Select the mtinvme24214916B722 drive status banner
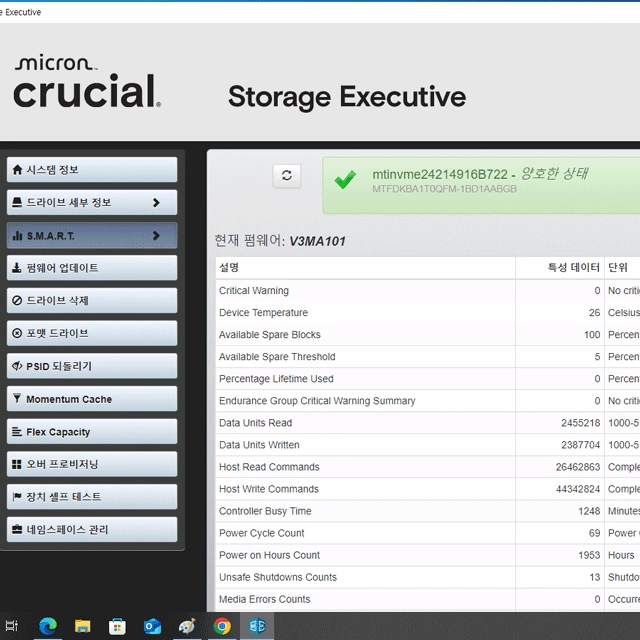 (x=481, y=185)
